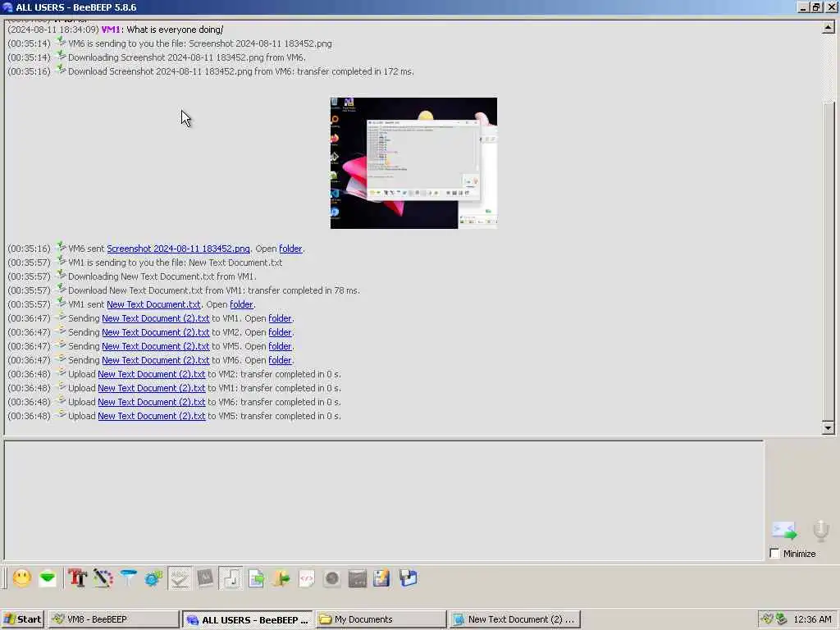Screen dimensions: 840x630
Task: Toggle the Return key send option
Action: coord(231,578)
